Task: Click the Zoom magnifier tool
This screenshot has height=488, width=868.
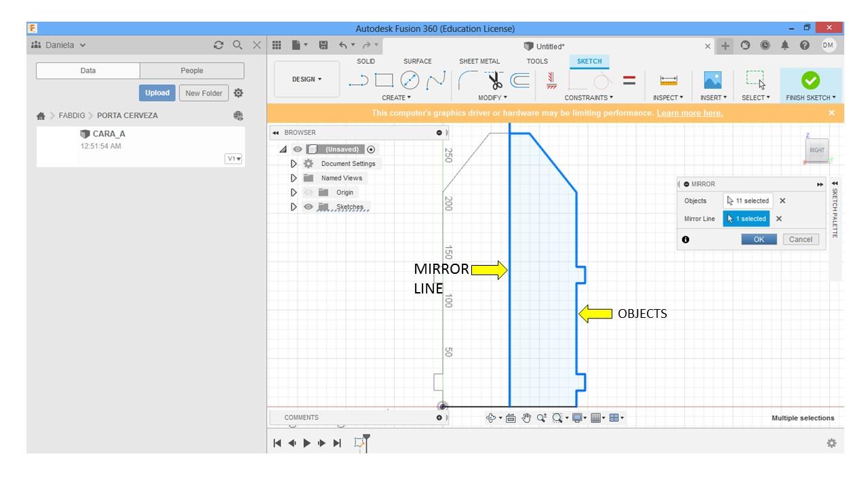Action: (542, 418)
